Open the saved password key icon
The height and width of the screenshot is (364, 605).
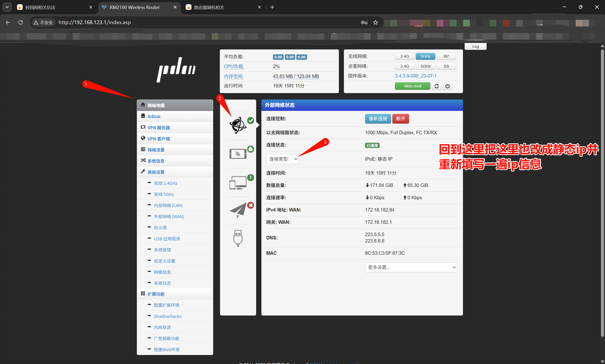tap(364, 22)
